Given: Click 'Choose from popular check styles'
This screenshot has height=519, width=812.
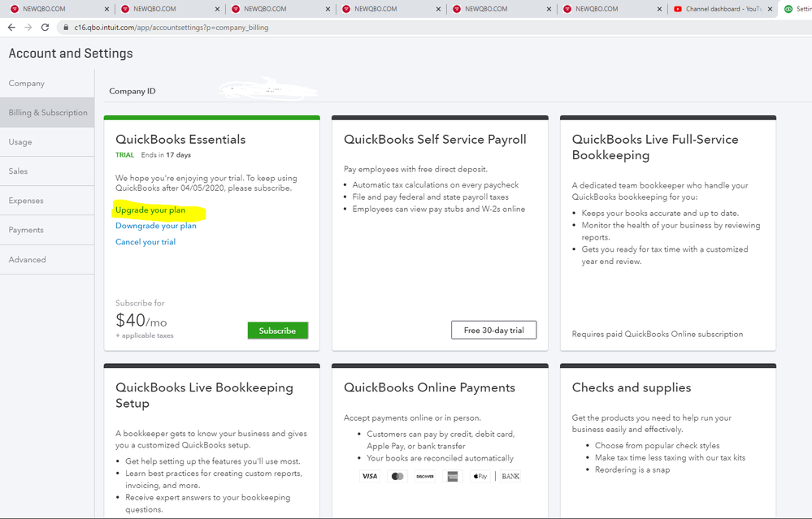Looking at the screenshot, I should [x=658, y=446].
